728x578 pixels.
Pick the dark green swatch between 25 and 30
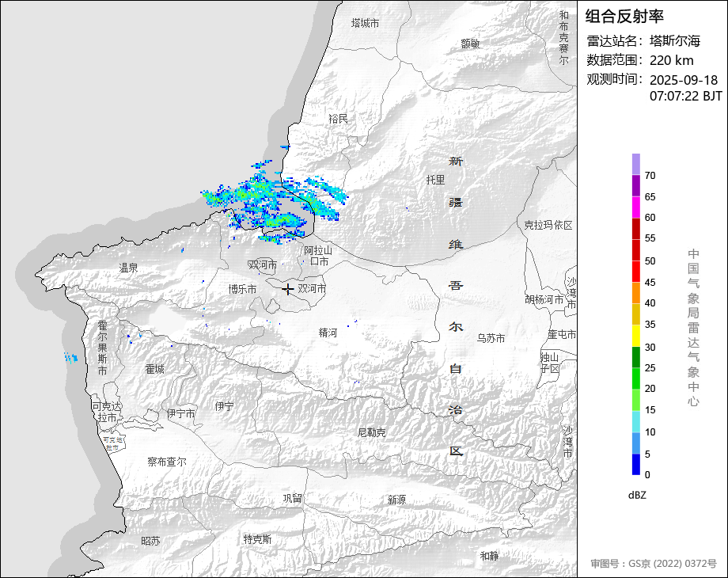point(635,357)
